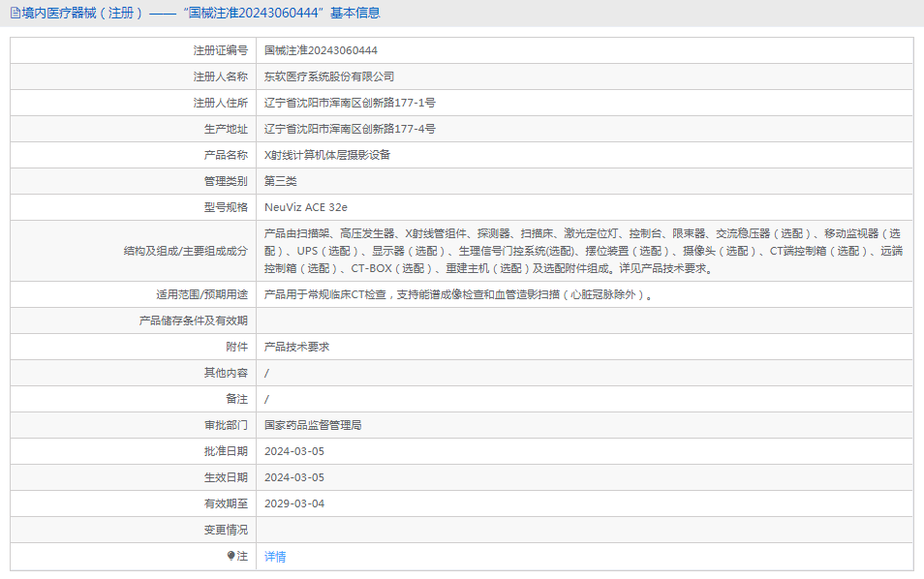Screen dimensions: 924x579
Task: Click the 产品储存条件及有效期 label
Action: [x=194, y=320]
